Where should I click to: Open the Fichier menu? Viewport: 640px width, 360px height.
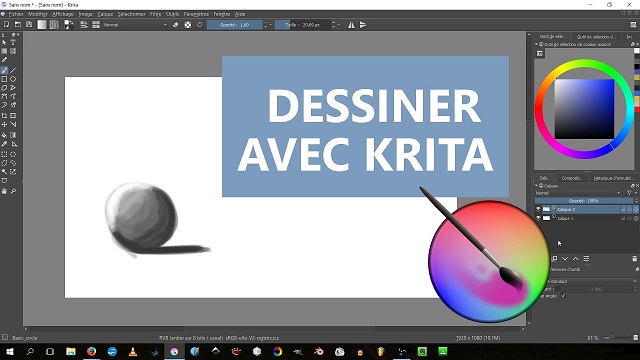pyautogui.click(x=16, y=14)
